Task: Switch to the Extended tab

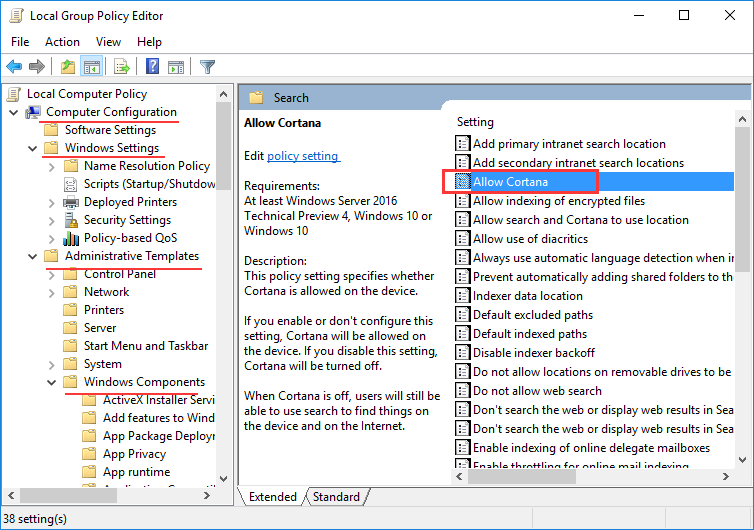Action: pyautogui.click(x=273, y=497)
